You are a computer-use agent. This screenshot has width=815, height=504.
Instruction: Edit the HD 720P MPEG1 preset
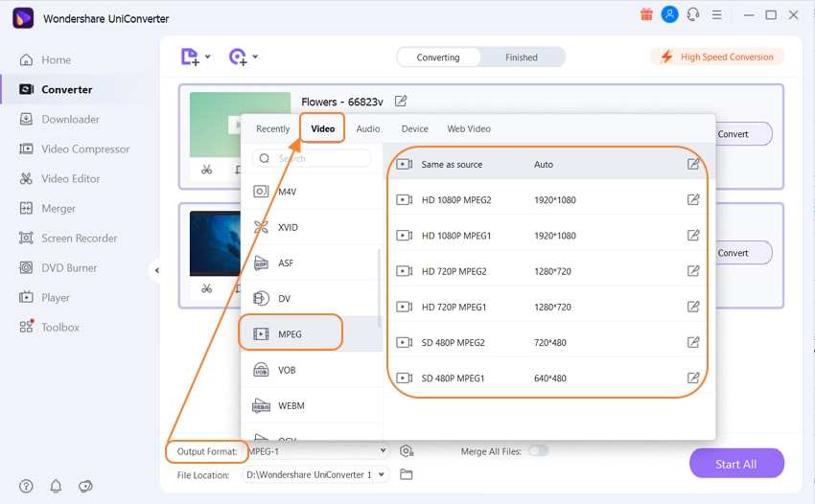tap(693, 307)
